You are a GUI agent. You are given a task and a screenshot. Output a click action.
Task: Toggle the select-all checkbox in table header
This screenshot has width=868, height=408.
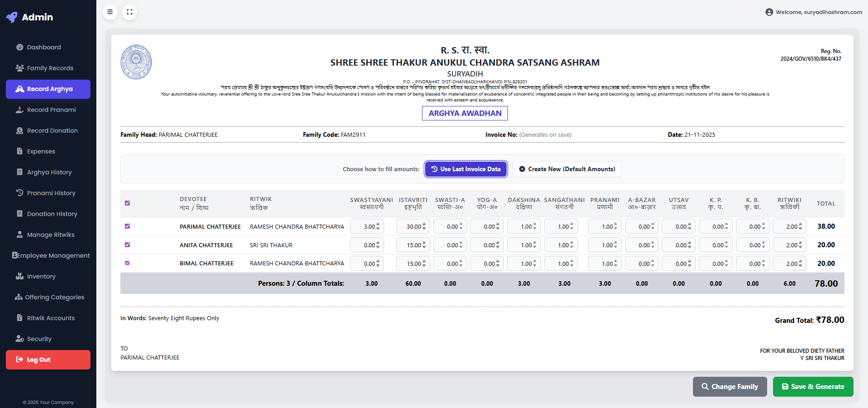point(128,203)
